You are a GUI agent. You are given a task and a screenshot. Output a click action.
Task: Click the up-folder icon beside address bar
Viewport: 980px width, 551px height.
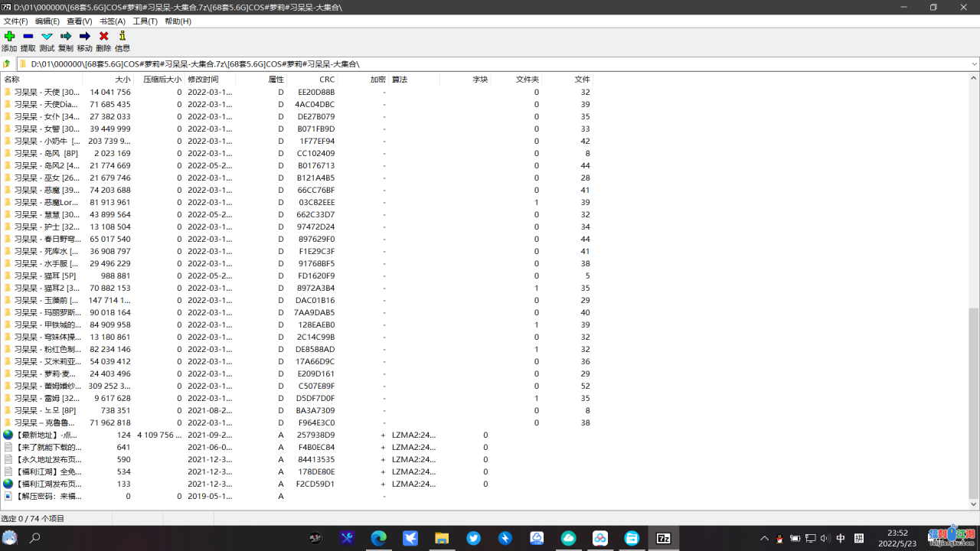[7, 64]
